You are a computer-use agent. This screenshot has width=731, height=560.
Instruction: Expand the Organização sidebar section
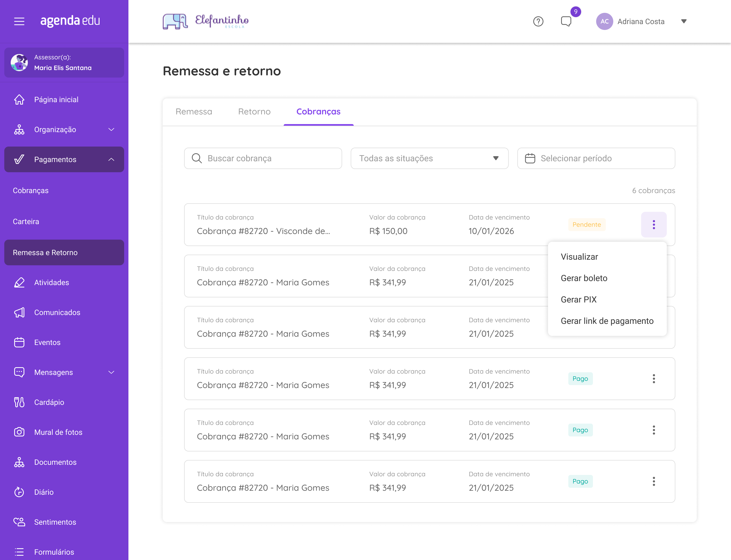(x=111, y=129)
